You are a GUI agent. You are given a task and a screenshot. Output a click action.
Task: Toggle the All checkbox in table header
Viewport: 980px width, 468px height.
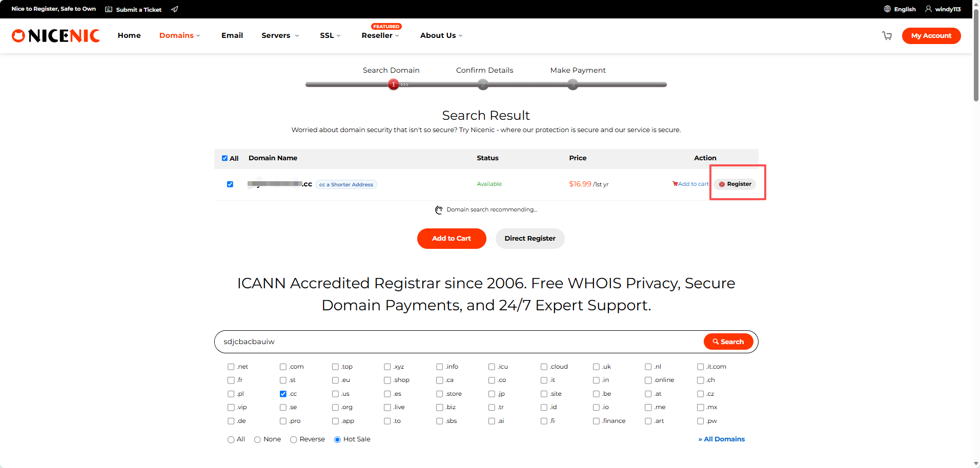(x=224, y=158)
